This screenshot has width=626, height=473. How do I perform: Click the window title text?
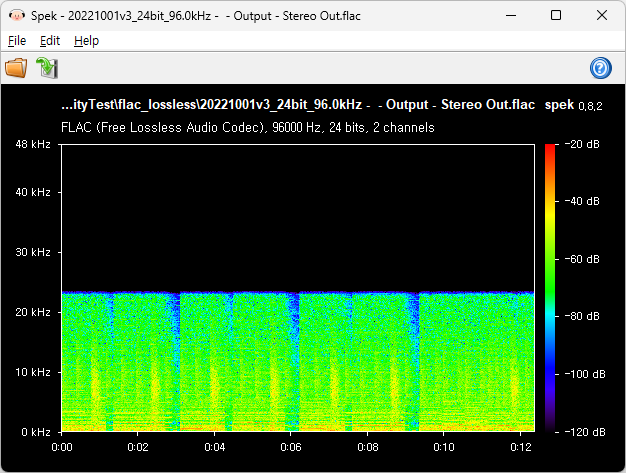point(196,16)
